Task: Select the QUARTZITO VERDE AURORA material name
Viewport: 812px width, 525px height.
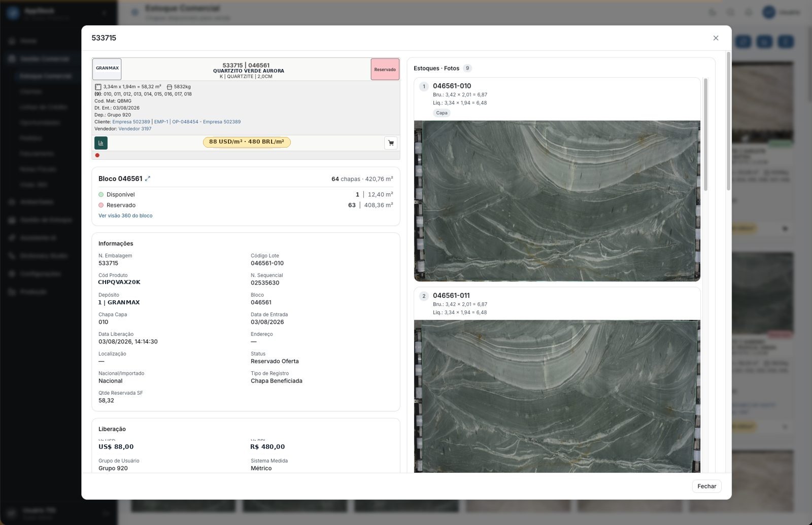Action: click(x=249, y=71)
